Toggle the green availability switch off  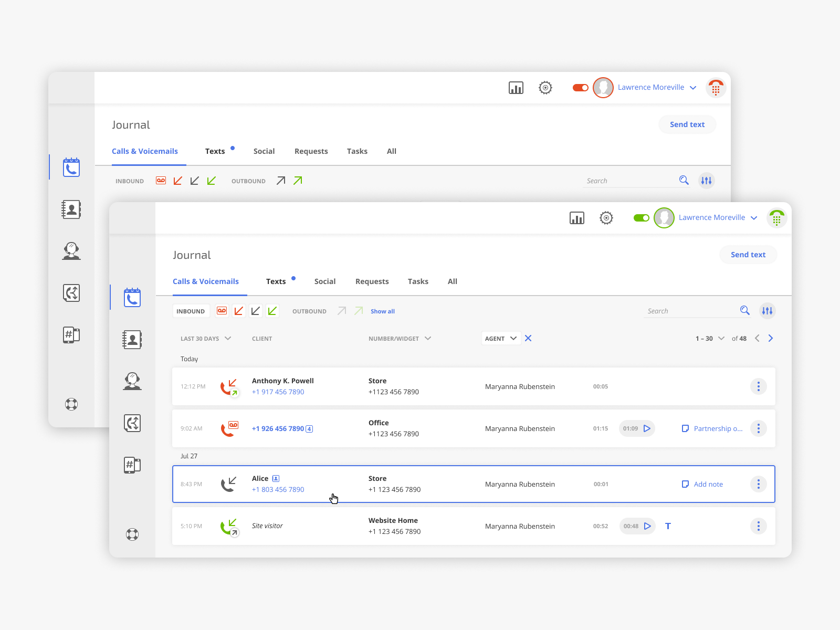point(641,218)
